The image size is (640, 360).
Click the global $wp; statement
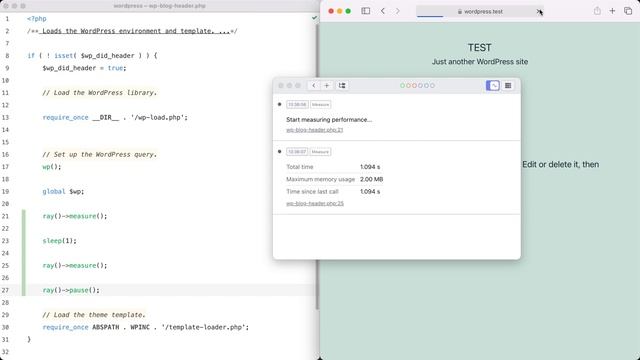[63, 191]
